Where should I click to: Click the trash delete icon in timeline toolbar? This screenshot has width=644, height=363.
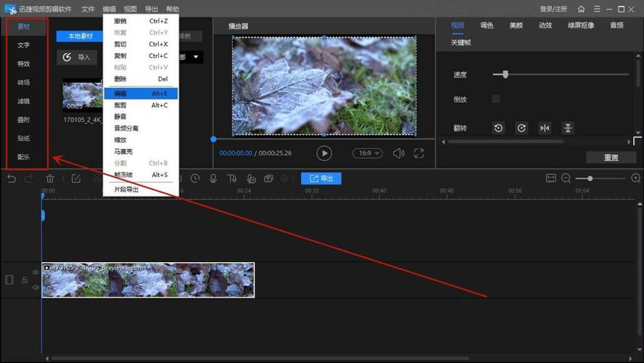(x=50, y=179)
